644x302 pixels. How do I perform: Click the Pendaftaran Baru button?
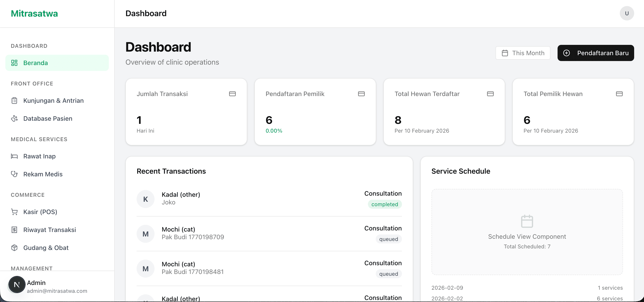(x=595, y=53)
